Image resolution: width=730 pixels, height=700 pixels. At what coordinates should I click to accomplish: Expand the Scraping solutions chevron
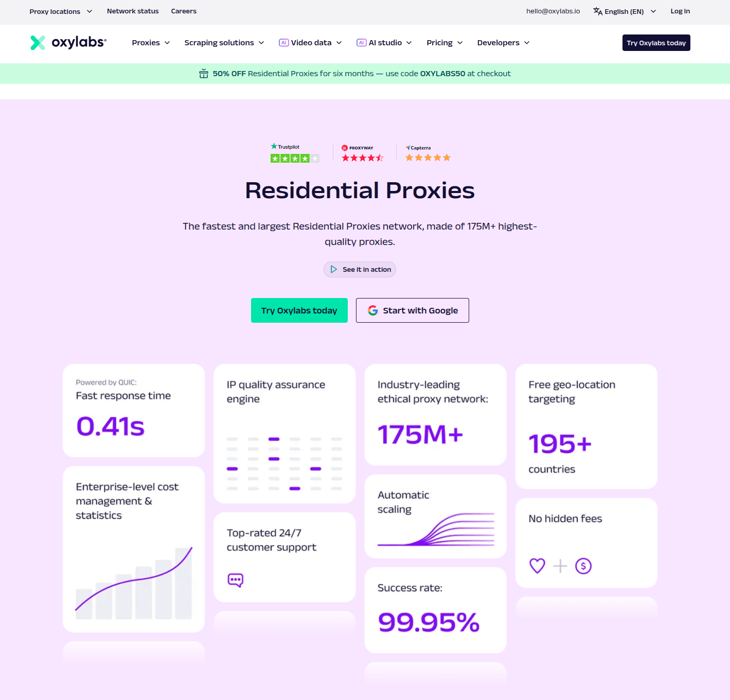[x=261, y=43]
